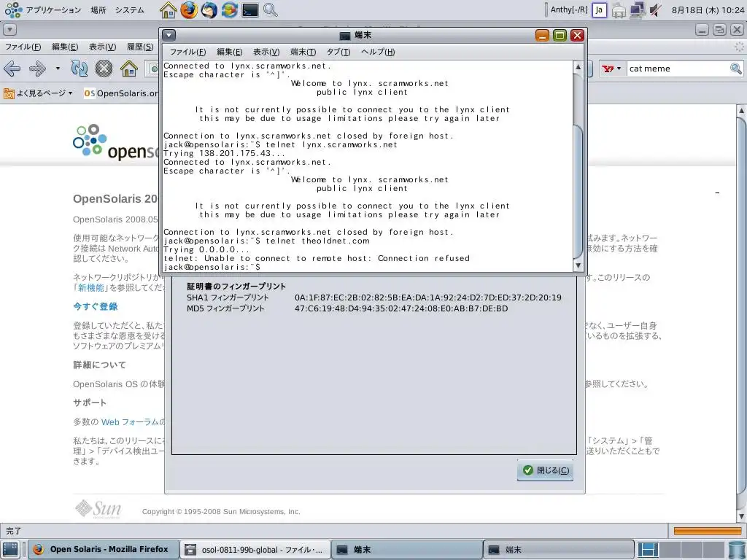This screenshot has width=747, height=560.
Task: Select the first workspace in workspace switcher
Action: [648, 550]
